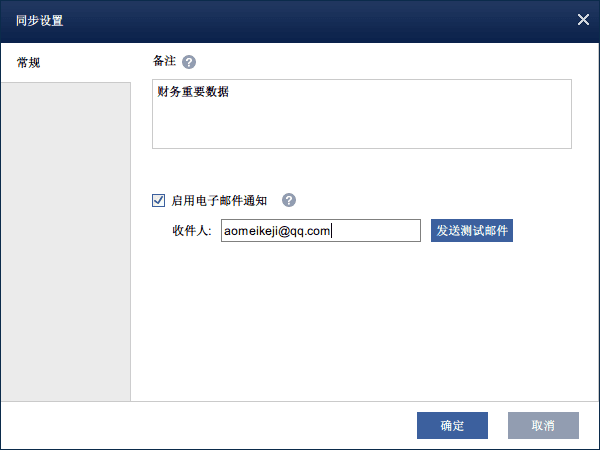The height and width of the screenshot is (450, 600).
Task: Place cursor on 财务重要数据 text
Action: (x=193, y=92)
